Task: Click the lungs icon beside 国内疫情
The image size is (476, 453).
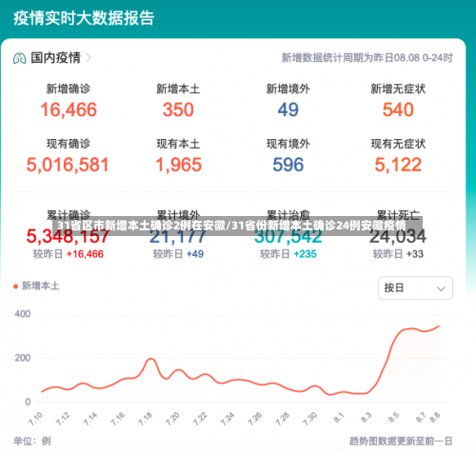Action: (19, 58)
